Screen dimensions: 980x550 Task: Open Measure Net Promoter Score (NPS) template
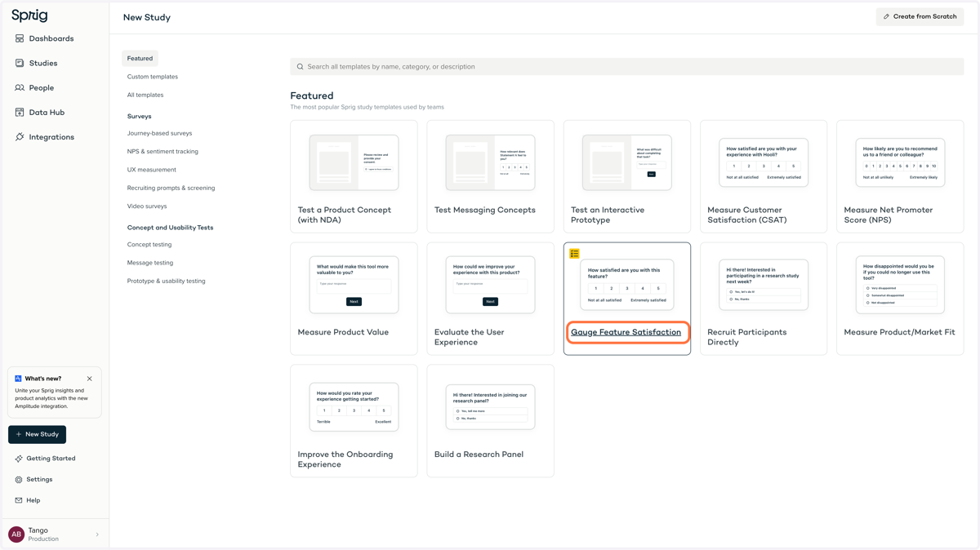click(x=900, y=176)
